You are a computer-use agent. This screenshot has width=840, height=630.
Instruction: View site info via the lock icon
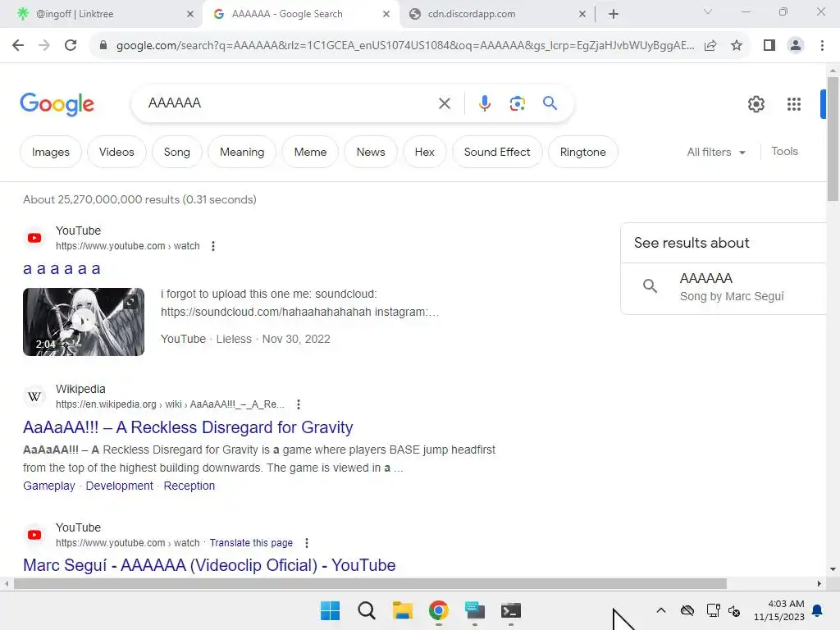tap(103, 46)
